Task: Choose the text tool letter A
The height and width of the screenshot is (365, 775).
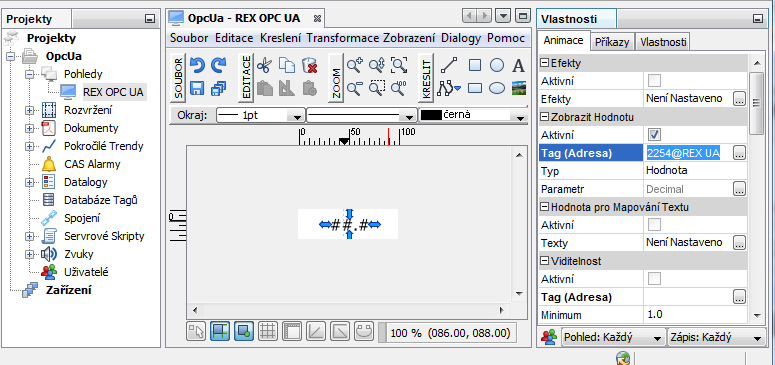Action: point(518,65)
